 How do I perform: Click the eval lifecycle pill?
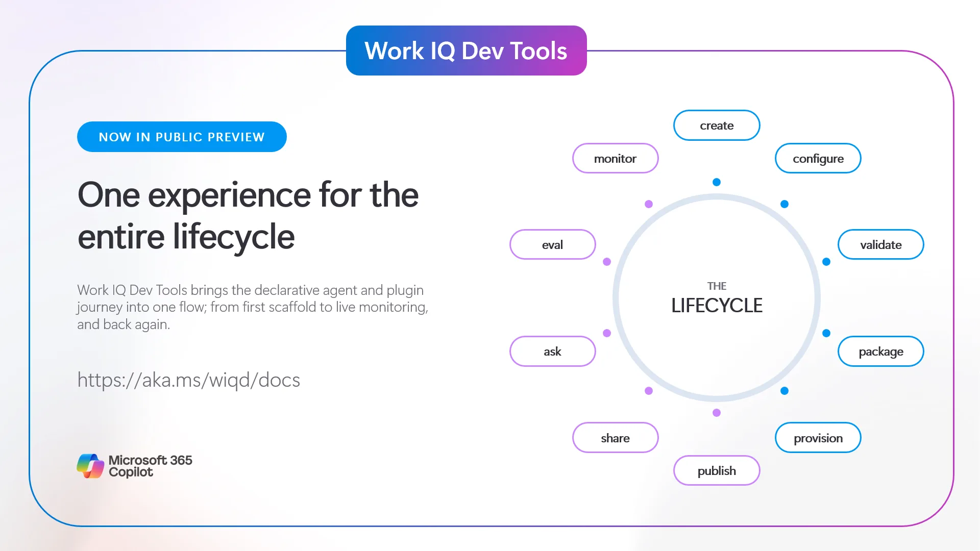click(553, 244)
